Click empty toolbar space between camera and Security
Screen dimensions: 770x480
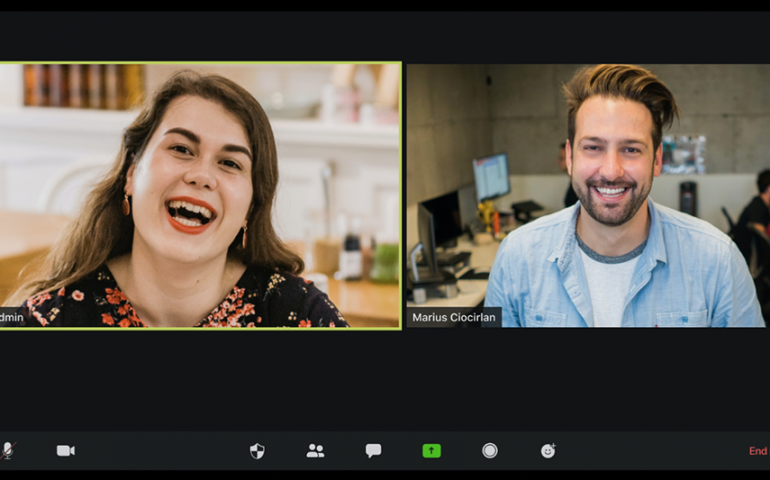point(160,451)
